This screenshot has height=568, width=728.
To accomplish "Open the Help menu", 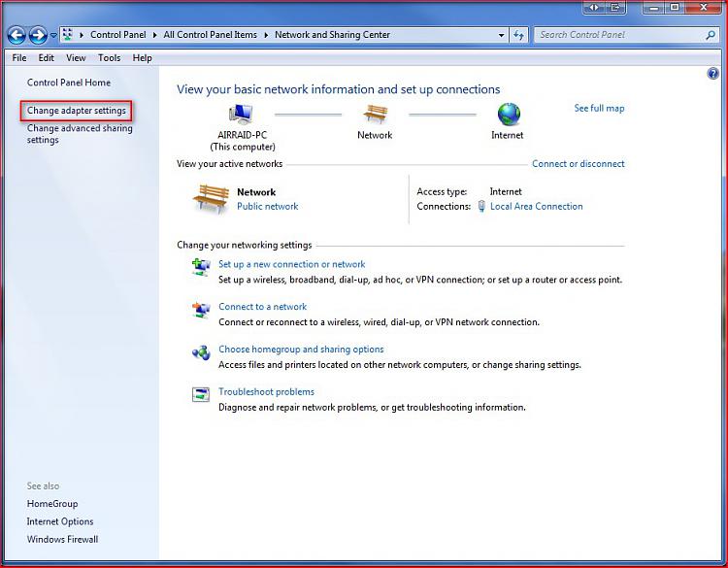I will [x=142, y=58].
